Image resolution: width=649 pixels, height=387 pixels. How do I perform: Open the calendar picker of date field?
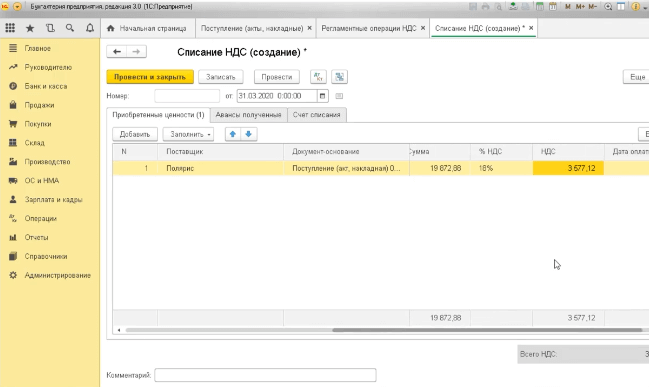pos(322,96)
